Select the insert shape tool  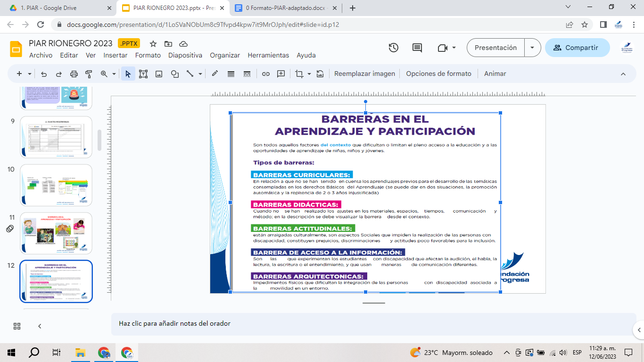point(174,74)
